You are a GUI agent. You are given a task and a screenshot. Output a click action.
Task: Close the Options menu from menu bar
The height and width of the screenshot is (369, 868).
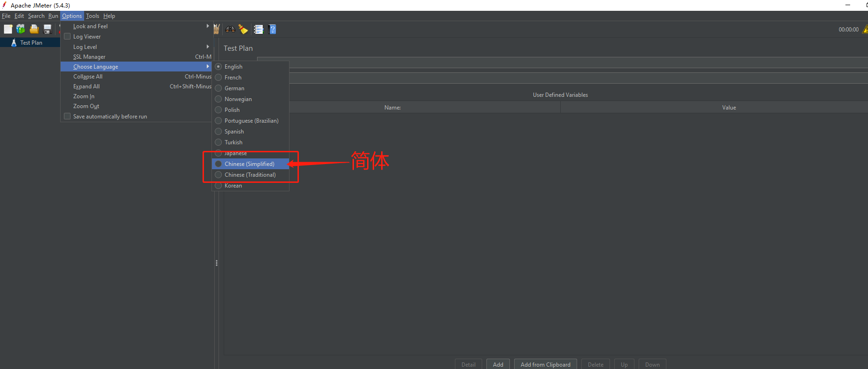[72, 16]
